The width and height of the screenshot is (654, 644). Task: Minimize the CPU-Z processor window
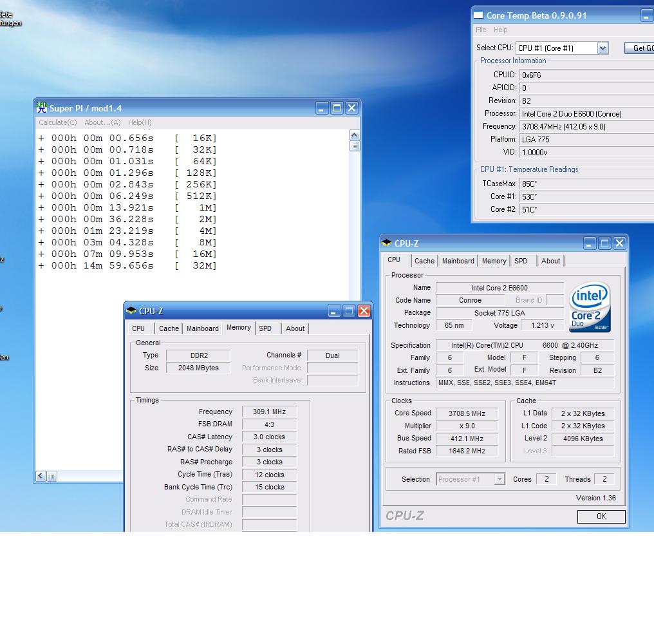(x=590, y=243)
